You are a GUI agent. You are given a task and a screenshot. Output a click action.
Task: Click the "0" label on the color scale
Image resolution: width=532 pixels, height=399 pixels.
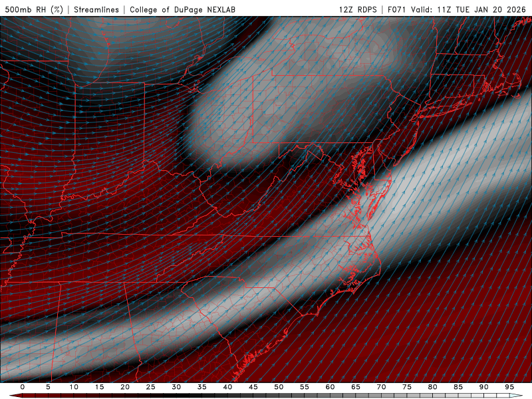(23, 387)
